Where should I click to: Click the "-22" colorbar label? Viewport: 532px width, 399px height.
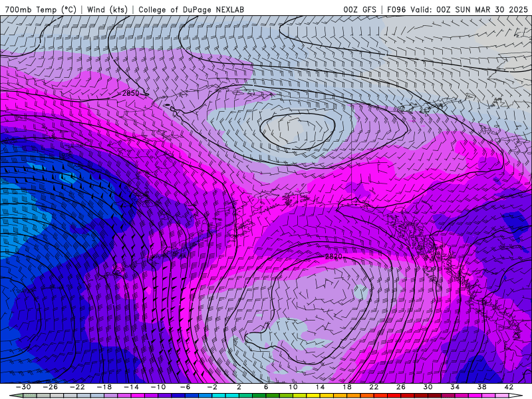point(77,387)
